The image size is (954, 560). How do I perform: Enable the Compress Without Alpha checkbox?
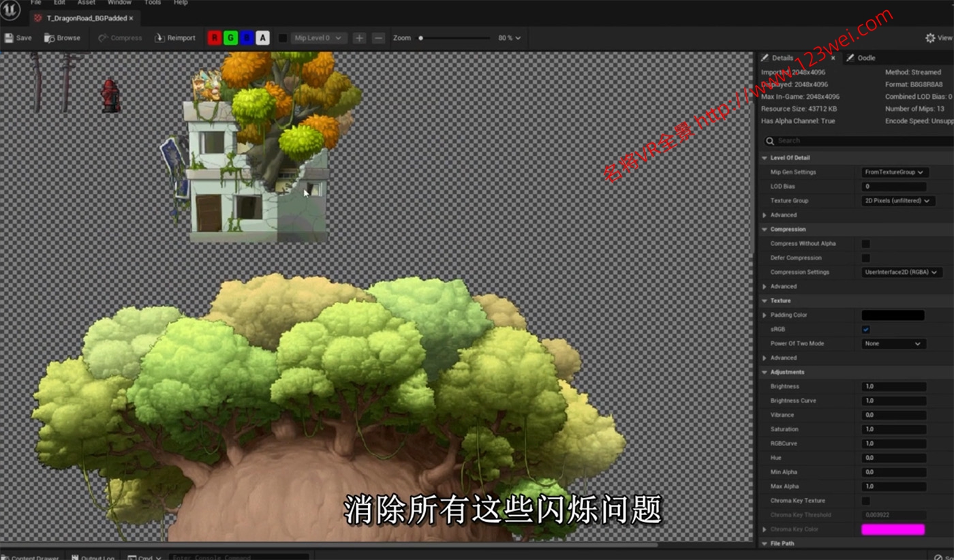click(865, 244)
